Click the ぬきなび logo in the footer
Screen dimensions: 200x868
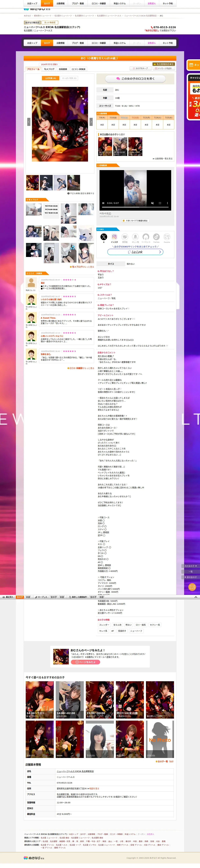tap(34, 858)
